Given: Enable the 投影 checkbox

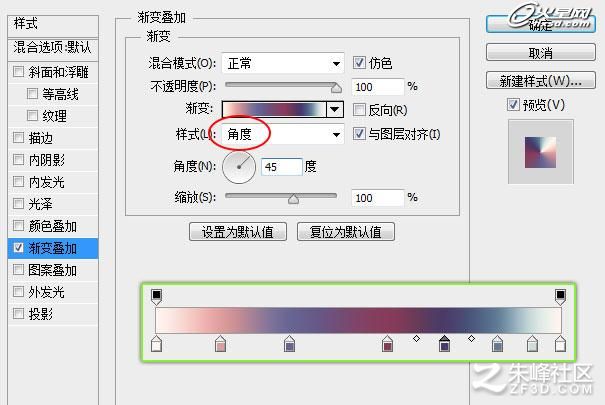Looking at the screenshot, I should (18, 313).
